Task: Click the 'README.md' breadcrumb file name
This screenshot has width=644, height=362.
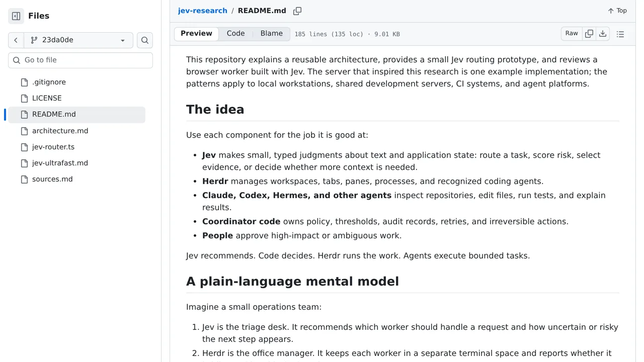Action: [262, 11]
